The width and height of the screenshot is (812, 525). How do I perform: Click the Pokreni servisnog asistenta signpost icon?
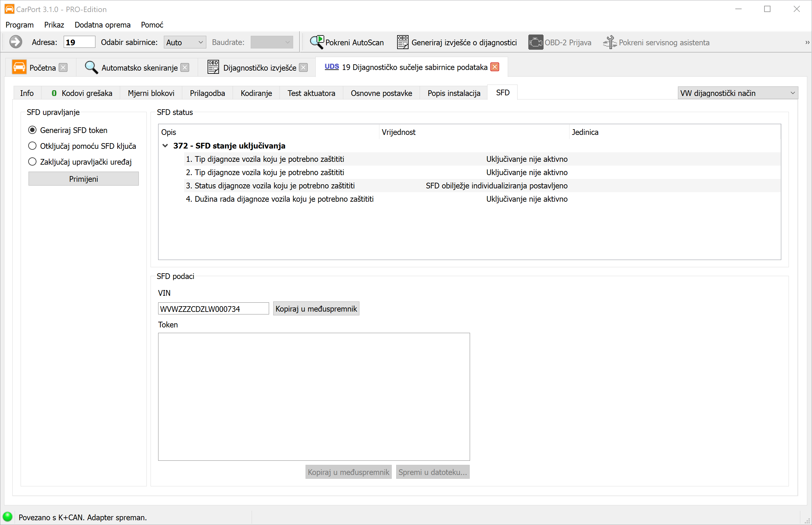[x=609, y=42]
